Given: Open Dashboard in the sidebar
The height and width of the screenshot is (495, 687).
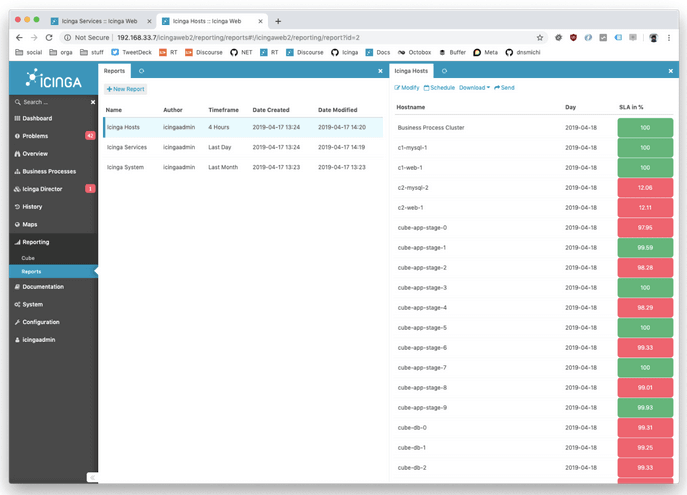Looking at the screenshot, I should (53, 118).
